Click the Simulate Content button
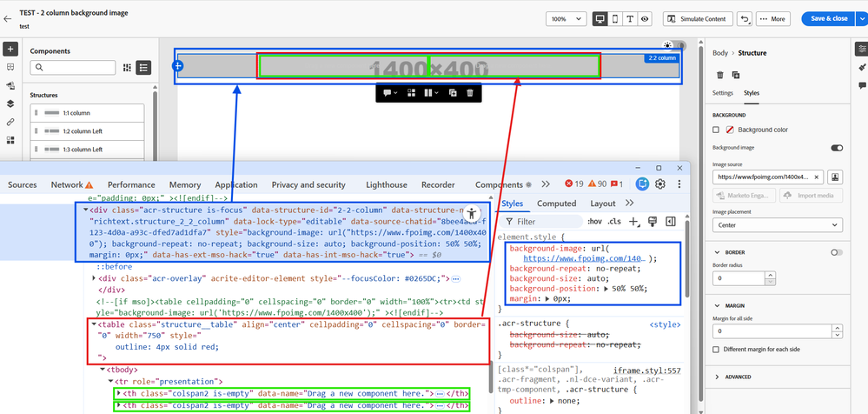The width and height of the screenshot is (868, 414). (x=698, y=19)
